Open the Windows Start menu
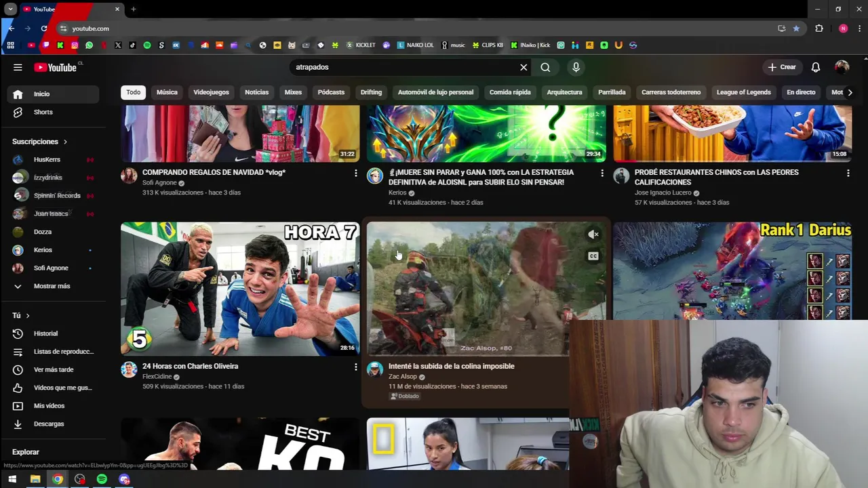This screenshot has width=868, height=488. point(12,479)
